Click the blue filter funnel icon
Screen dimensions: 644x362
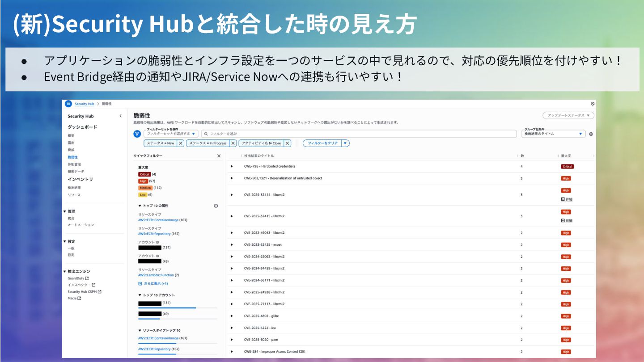pyautogui.click(x=137, y=134)
